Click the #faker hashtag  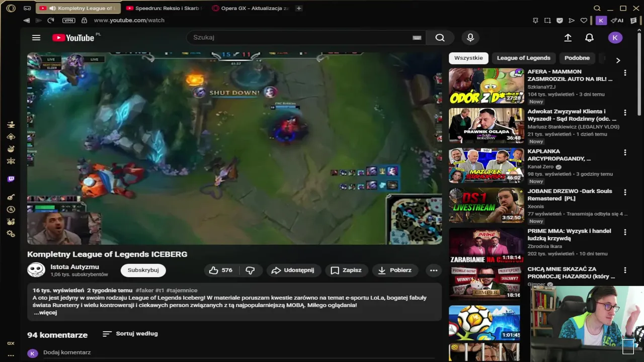point(144,291)
